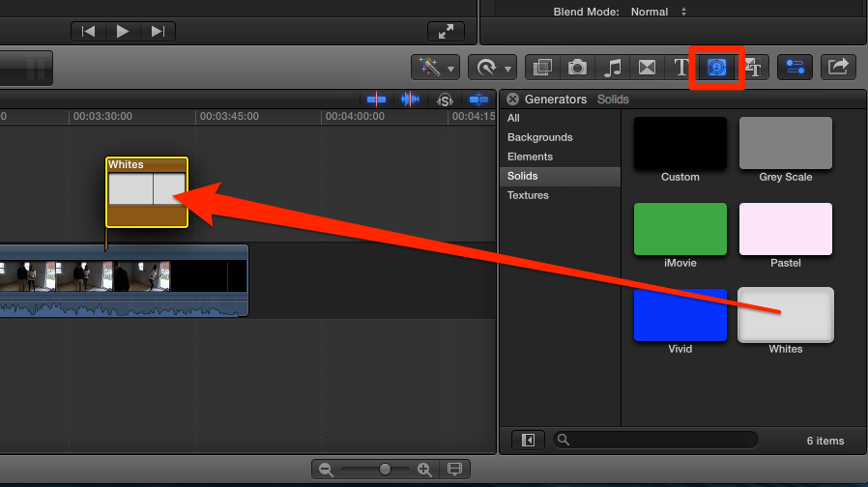This screenshot has width=868, height=487.
Task: Open the Enhancements magic wand dropdown
Action: coord(434,67)
